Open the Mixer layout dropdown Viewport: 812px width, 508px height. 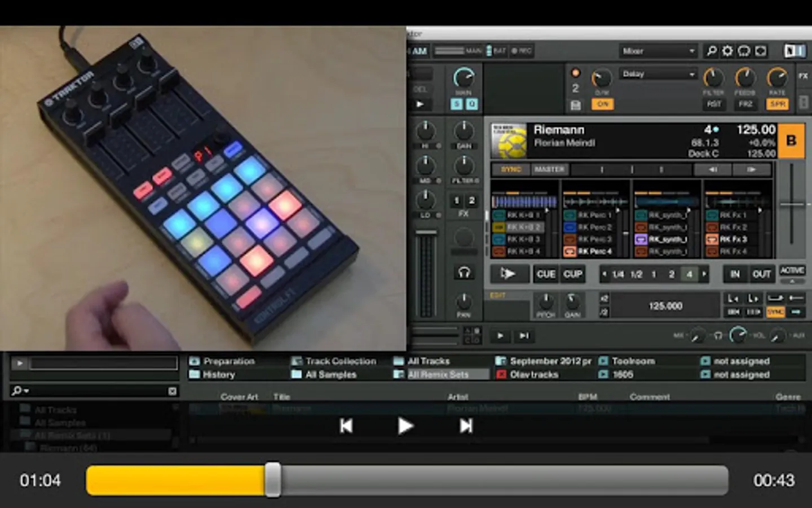tap(659, 51)
